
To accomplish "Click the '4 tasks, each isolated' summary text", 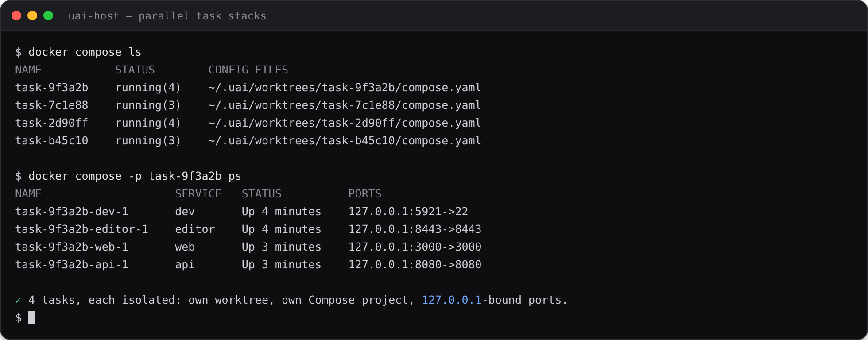I will 105,300.
